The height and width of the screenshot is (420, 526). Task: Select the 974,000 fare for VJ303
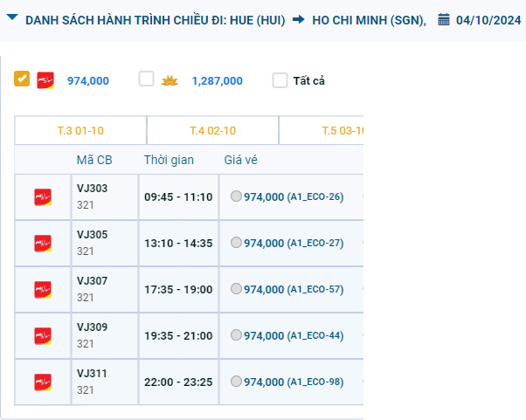coord(236,197)
